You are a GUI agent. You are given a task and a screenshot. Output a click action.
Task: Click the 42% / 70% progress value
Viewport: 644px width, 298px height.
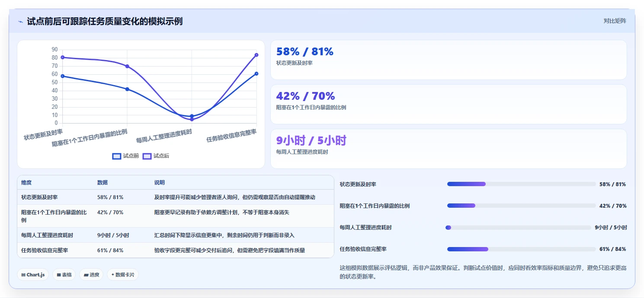tap(613, 206)
